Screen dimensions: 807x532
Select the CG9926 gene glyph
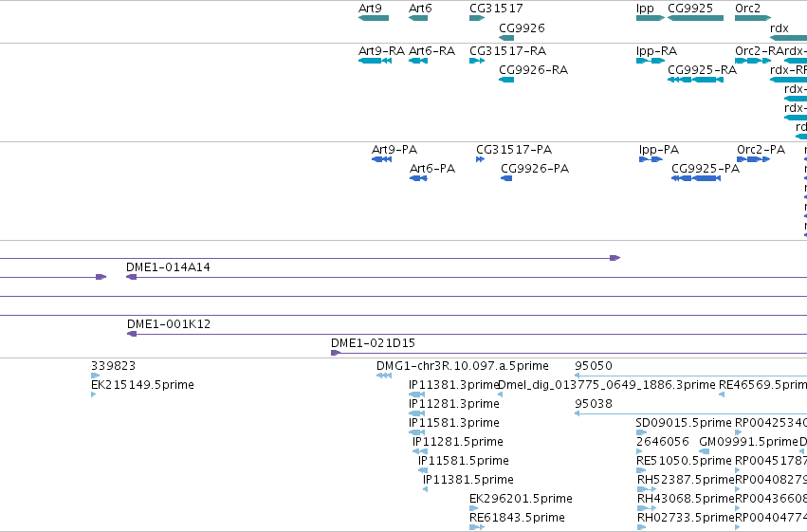tap(506, 38)
